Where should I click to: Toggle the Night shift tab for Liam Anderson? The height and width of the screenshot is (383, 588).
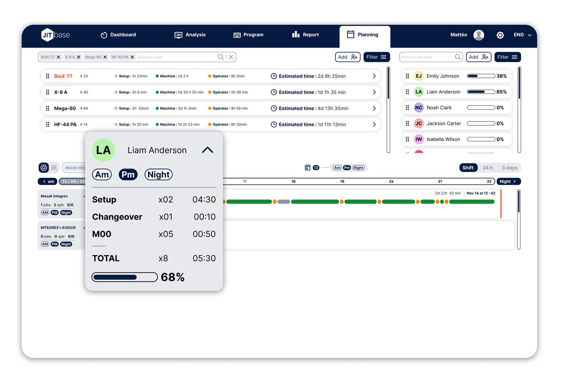pyautogui.click(x=158, y=174)
